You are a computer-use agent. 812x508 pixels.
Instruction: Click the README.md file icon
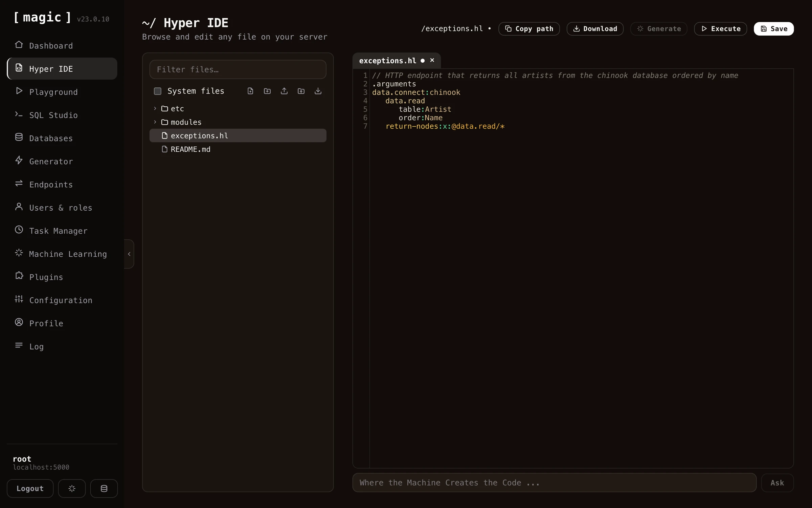[165, 149]
